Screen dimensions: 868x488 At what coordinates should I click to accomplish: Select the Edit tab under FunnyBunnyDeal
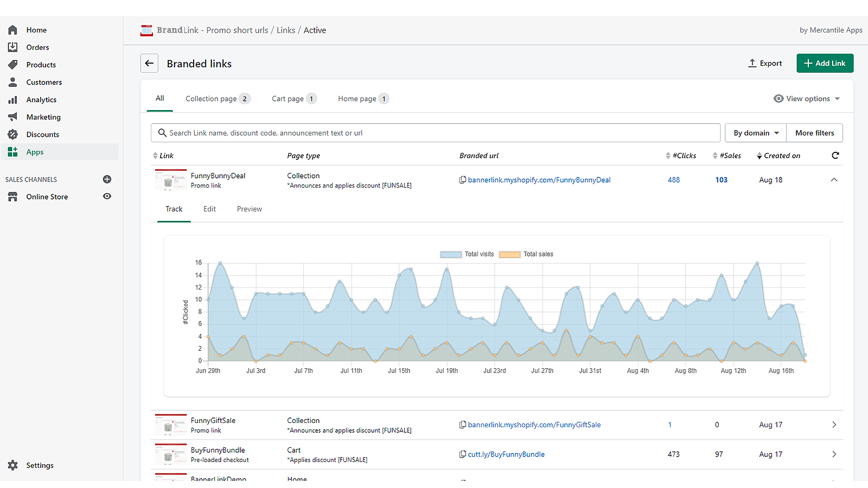pyautogui.click(x=209, y=209)
